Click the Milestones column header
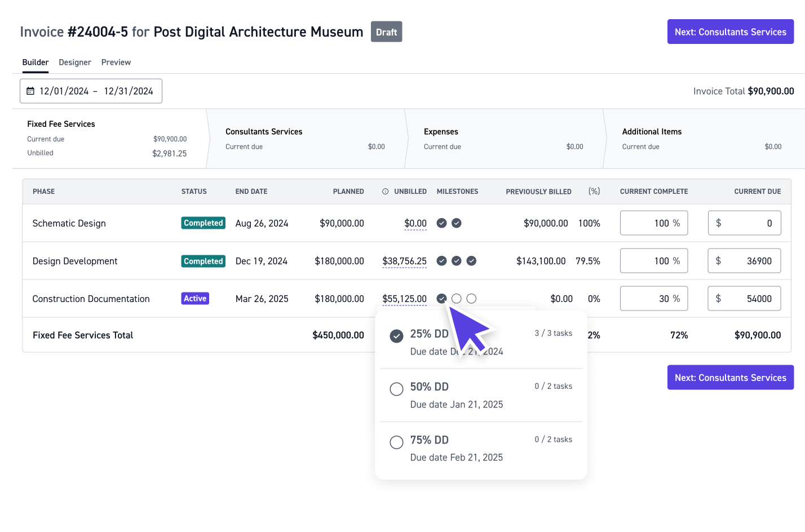Screen dimensions: 805x532 (458, 192)
